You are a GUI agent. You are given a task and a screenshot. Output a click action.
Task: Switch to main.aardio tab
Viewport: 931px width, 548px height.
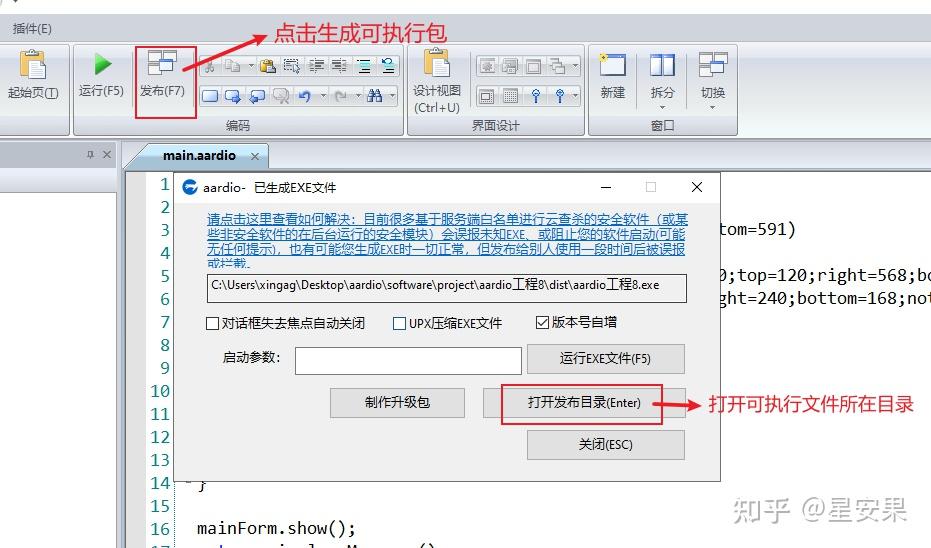click(199, 156)
